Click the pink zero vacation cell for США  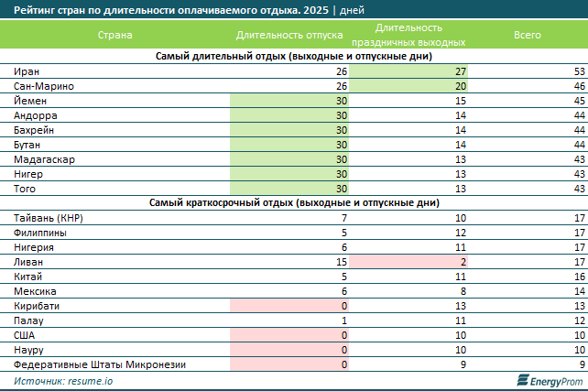(290, 335)
